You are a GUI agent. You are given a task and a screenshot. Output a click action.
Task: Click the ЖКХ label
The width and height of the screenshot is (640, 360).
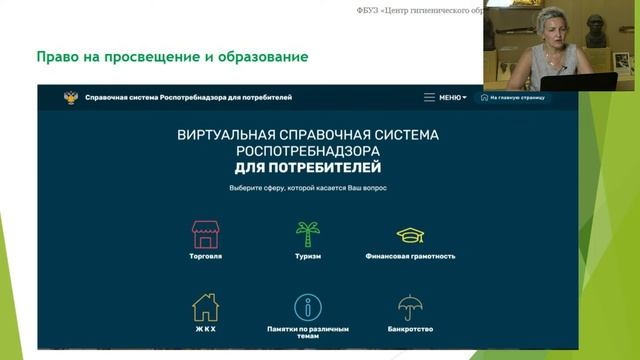point(205,329)
